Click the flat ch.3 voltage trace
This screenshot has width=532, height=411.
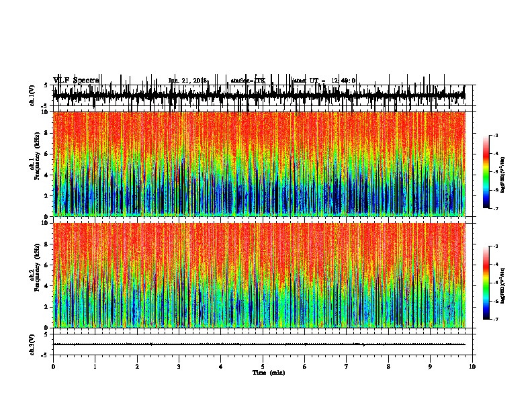point(259,345)
